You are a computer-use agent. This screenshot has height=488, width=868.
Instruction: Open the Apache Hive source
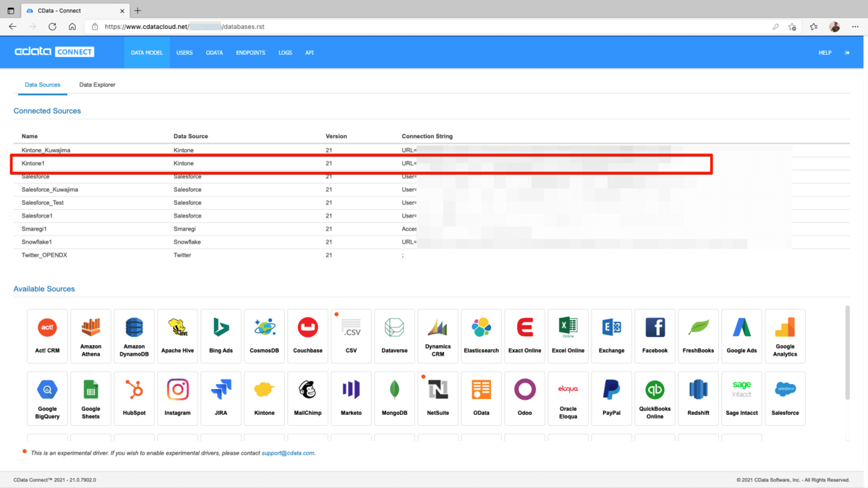177,336
